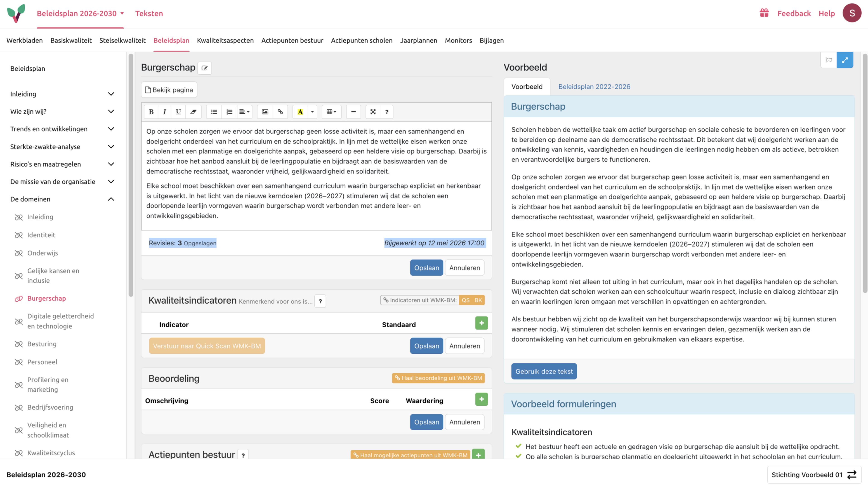Toggle link status of Identiteit domain
Image resolution: width=868 pixels, height=485 pixels.
pos(19,235)
